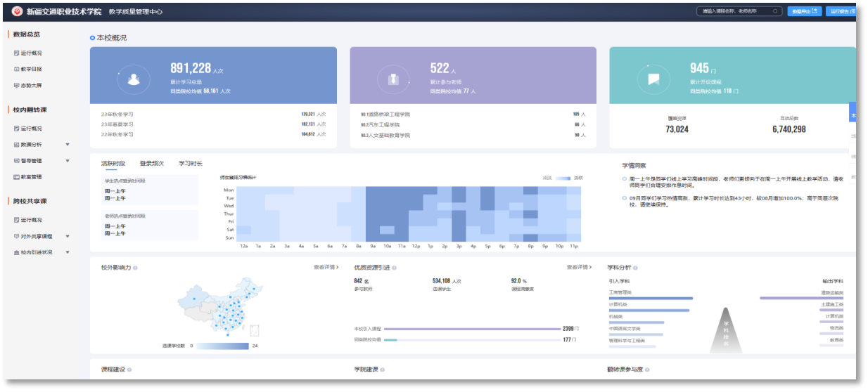Screen dimensions: 868x392
Task: Click the 教室管理 sidebar icon
Action: click(17, 177)
